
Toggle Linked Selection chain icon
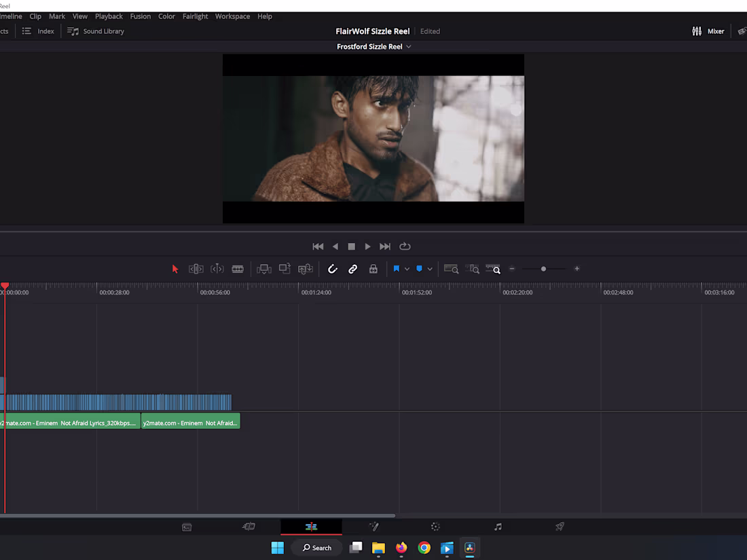[x=353, y=269]
